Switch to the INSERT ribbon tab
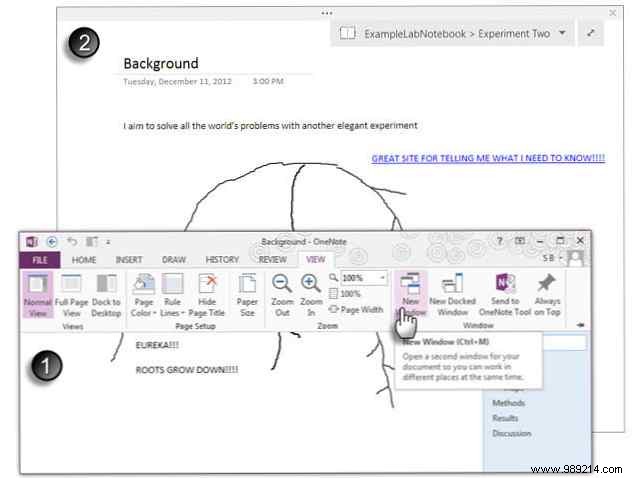The width and height of the screenshot is (637, 478). 129,260
